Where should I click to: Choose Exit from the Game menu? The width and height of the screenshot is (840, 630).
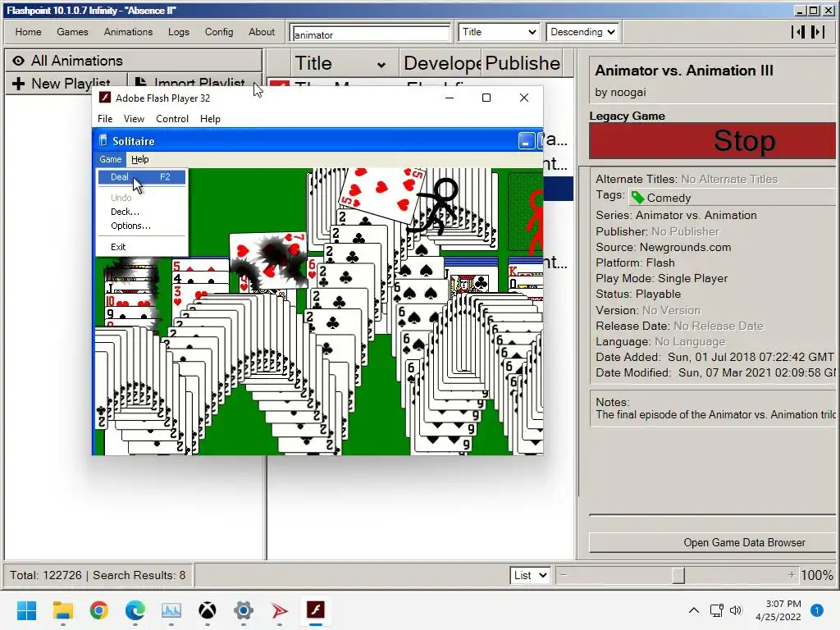(x=141, y=247)
